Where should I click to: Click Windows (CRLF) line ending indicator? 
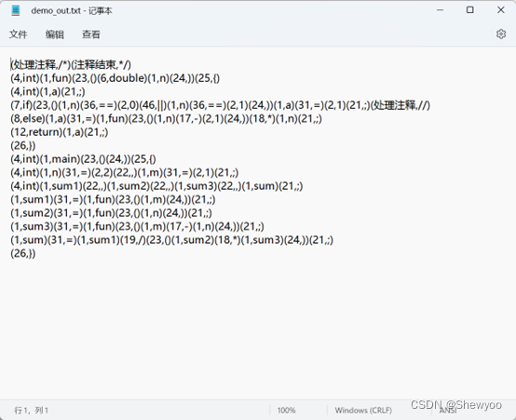363,410
